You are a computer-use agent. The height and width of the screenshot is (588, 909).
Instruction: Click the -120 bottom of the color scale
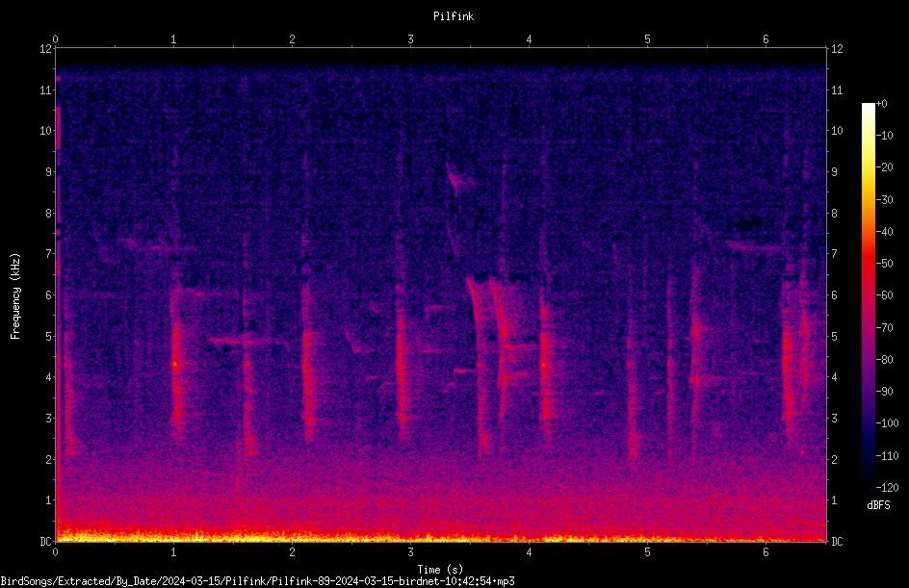(x=887, y=487)
